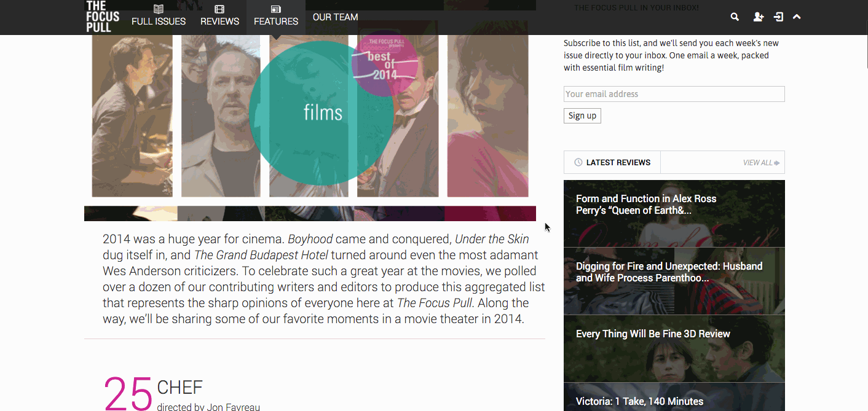Click the register user icon with plus sign

click(x=759, y=17)
